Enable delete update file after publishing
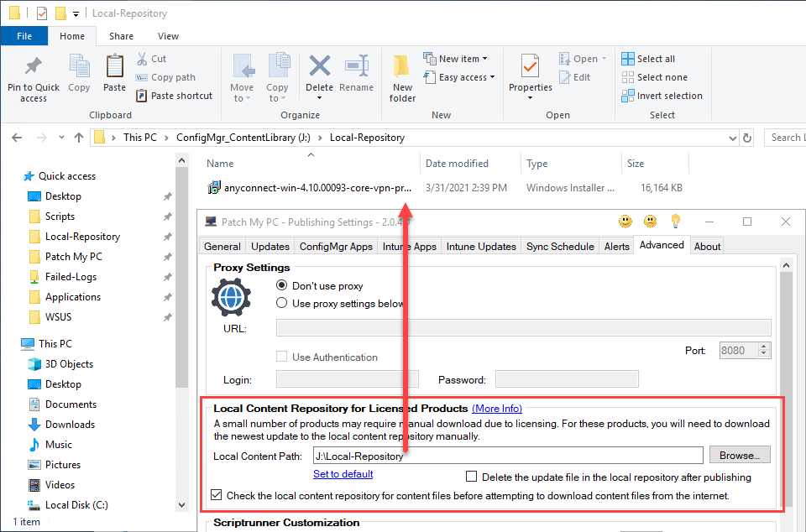Viewport: 806px width, 532px height. tap(471, 477)
